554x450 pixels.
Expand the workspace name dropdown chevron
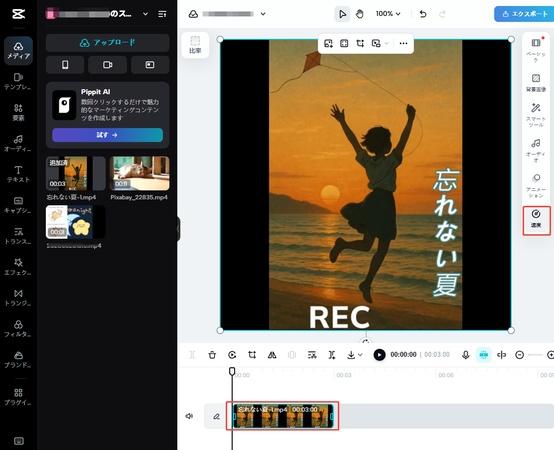pos(145,14)
